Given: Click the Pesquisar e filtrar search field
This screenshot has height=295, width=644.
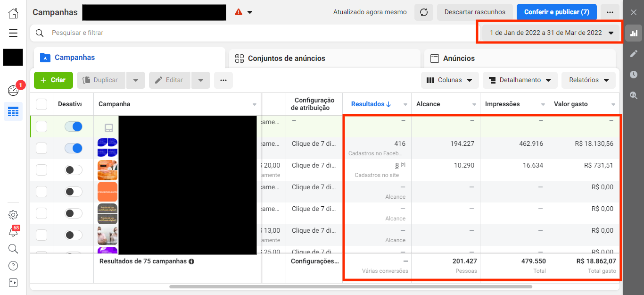Looking at the screenshot, I should click(x=254, y=33).
